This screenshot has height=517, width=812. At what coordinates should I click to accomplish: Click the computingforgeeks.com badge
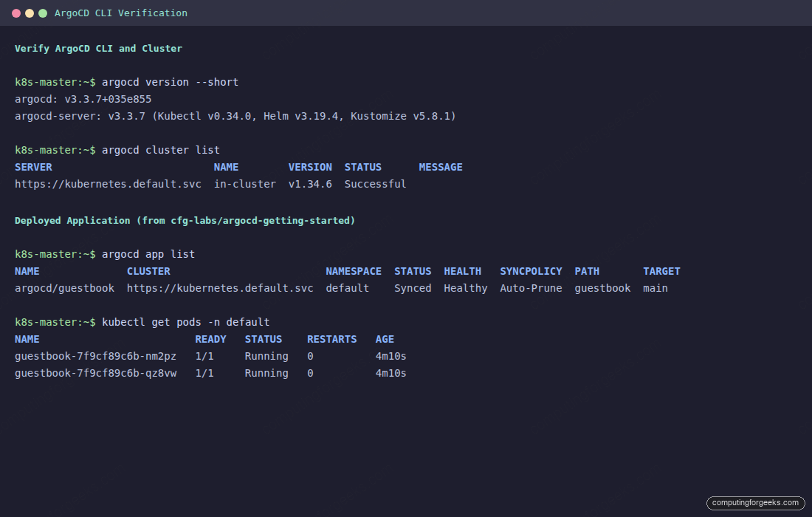point(755,503)
